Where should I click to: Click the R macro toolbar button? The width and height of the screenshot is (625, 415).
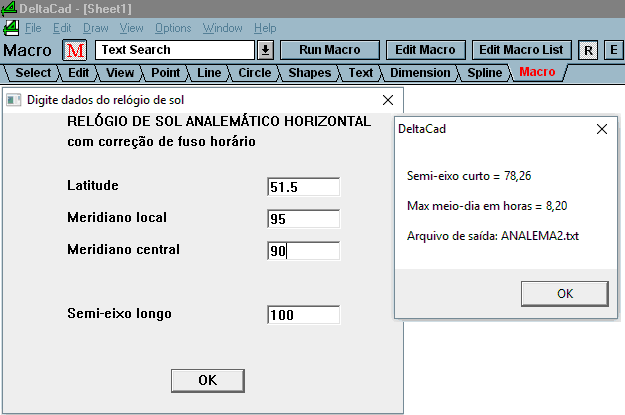click(588, 50)
